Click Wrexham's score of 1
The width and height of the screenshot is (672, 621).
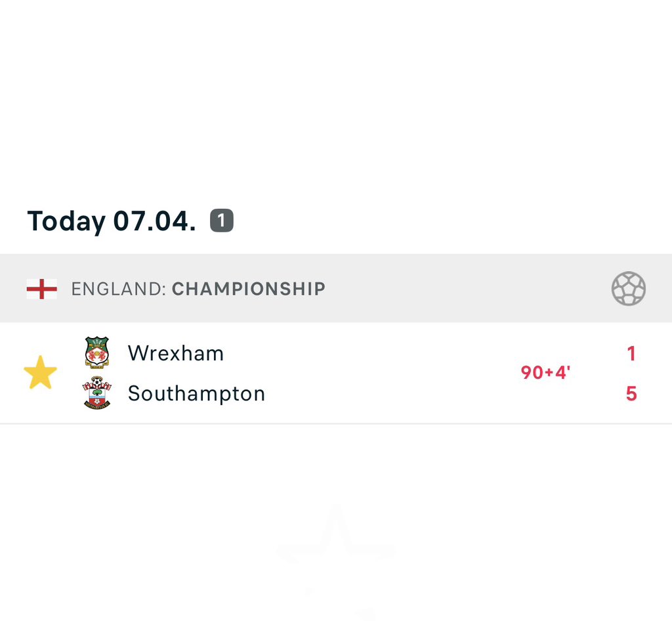point(631,354)
